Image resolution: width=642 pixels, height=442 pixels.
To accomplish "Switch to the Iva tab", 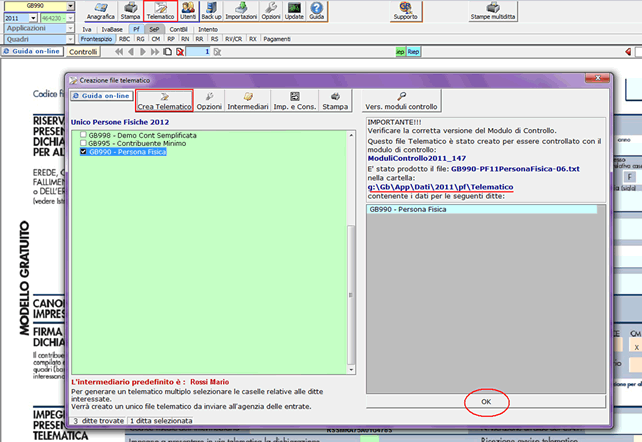I will click(x=87, y=29).
